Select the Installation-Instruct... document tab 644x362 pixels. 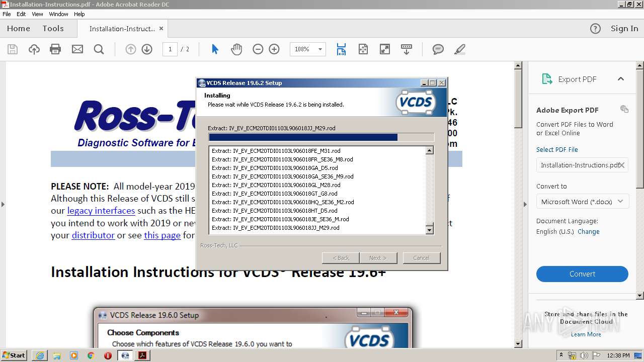coord(122,29)
